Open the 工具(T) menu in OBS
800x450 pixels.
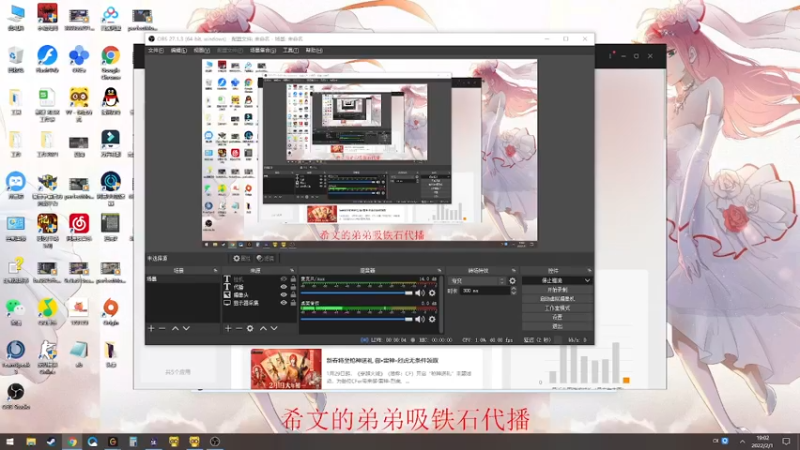coord(290,51)
